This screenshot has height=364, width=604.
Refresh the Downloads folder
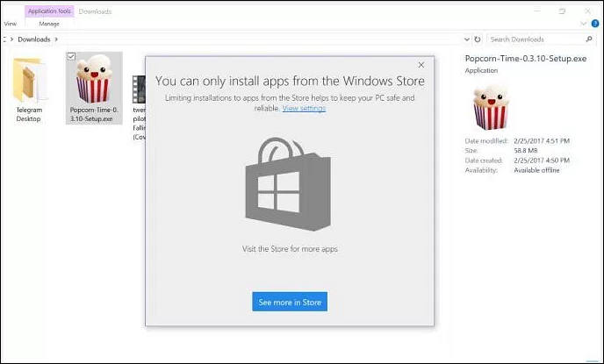(478, 39)
